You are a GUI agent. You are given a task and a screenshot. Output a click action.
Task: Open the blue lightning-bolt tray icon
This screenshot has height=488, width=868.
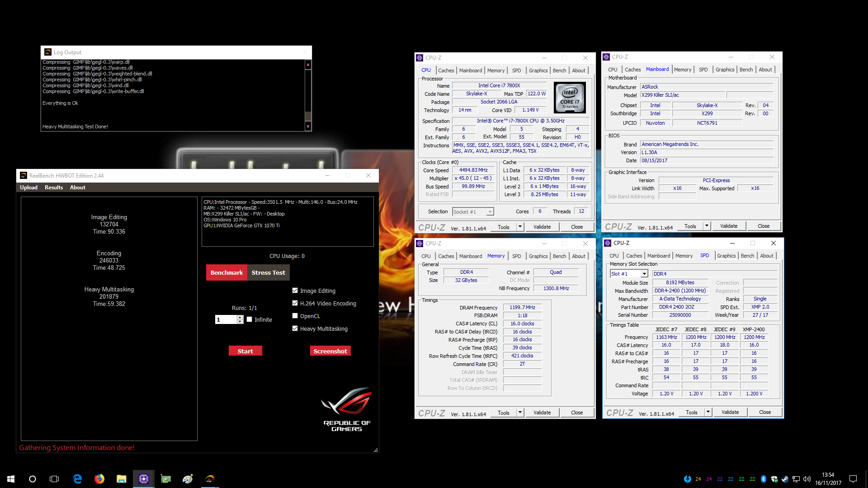688,479
